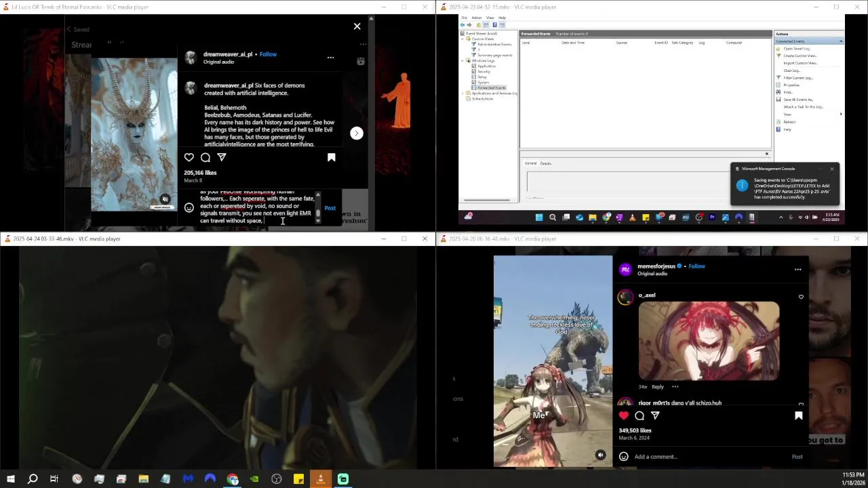This screenshot has width=868, height=488.
Task: Open comment bubble on memesforjesus post
Action: (639, 415)
